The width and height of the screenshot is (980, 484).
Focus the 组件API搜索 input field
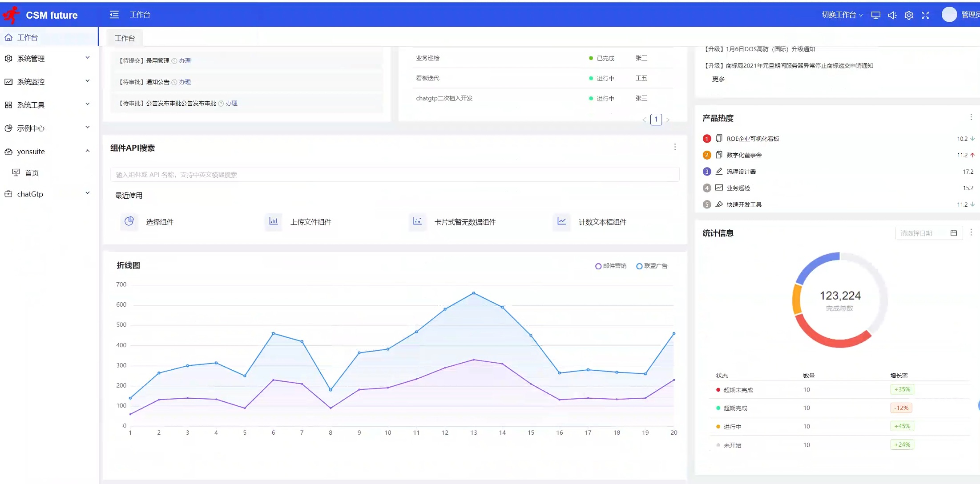(395, 174)
